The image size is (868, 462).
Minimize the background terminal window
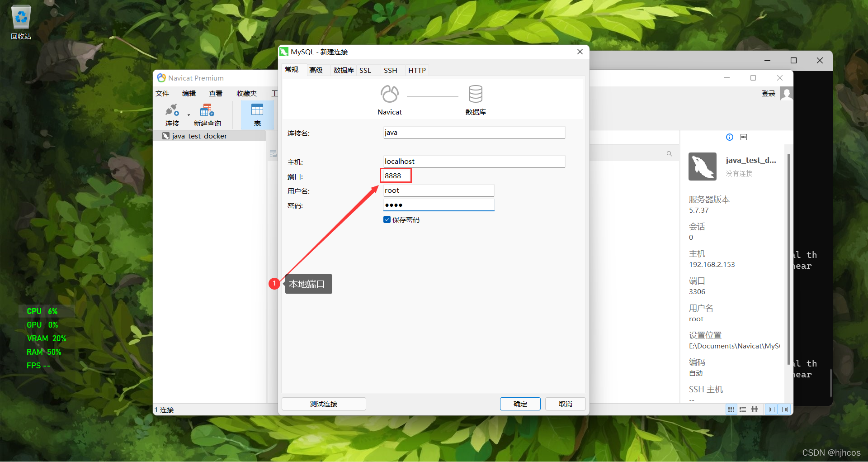pyautogui.click(x=767, y=60)
